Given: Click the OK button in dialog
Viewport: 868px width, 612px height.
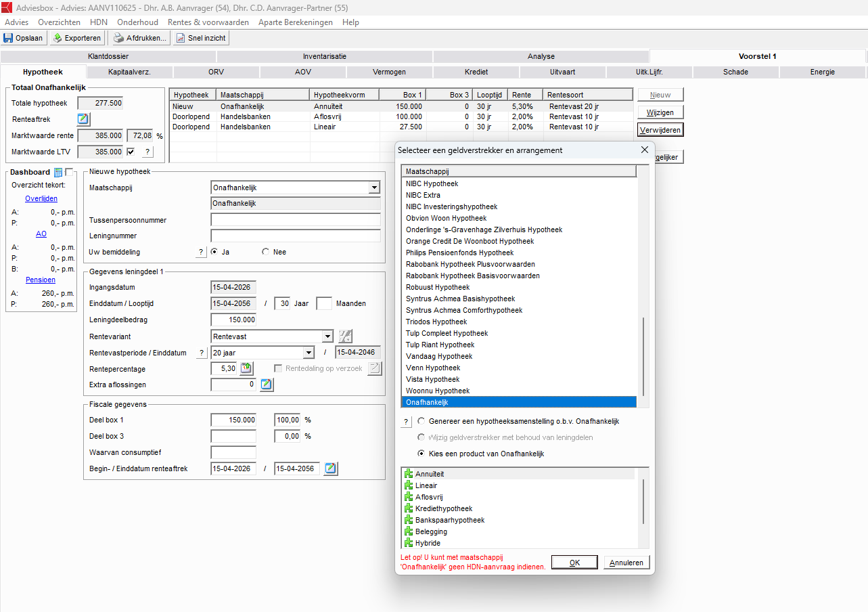Looking at the screenshot, I should [x=574, y=563].
